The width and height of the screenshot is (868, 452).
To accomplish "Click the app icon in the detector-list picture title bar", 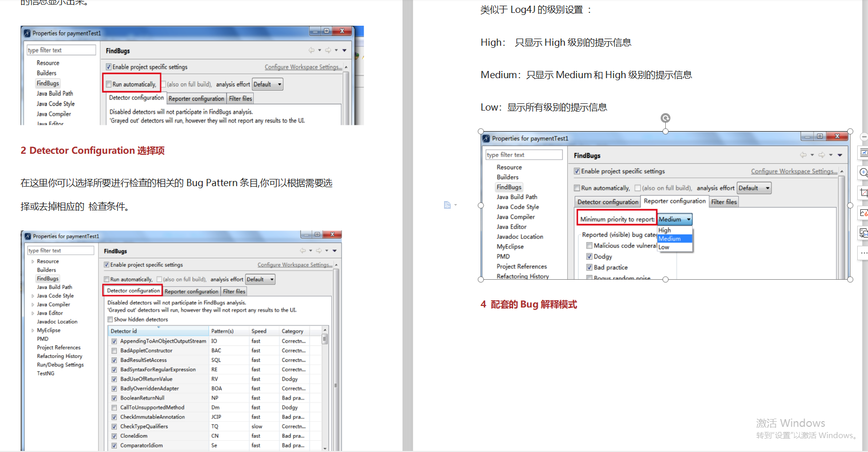I will pyautogui.click(x=28, y=236).
